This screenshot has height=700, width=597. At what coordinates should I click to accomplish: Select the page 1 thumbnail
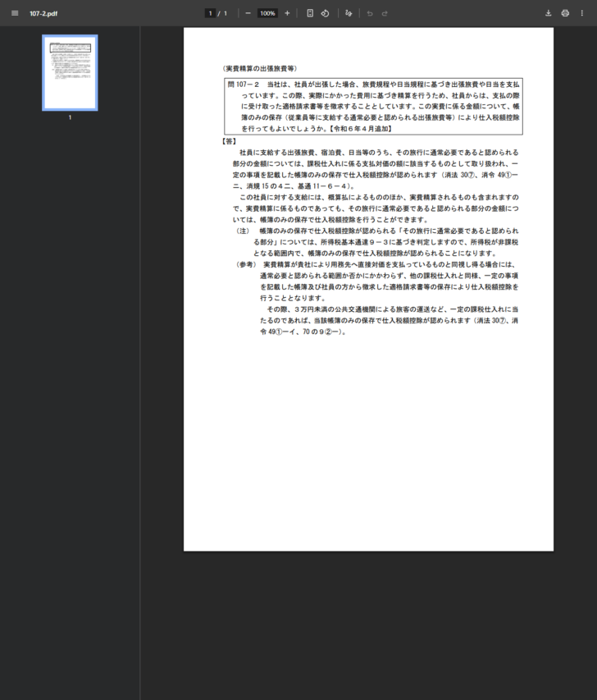pyautogui.click(x=70, y=73)
